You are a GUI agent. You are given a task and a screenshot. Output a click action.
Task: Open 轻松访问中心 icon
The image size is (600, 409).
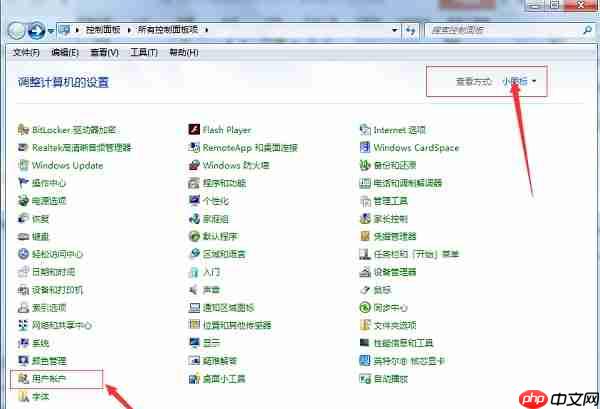point(23,254)
